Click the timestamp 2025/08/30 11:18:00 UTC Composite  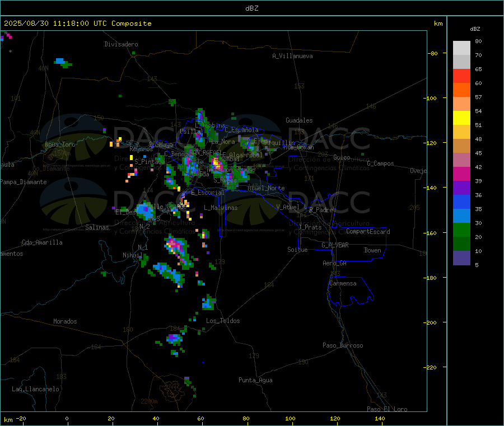[77, 24]
